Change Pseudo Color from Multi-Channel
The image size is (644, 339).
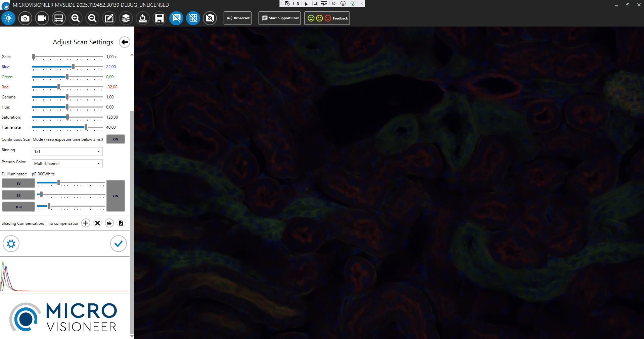tap(67, 164)
